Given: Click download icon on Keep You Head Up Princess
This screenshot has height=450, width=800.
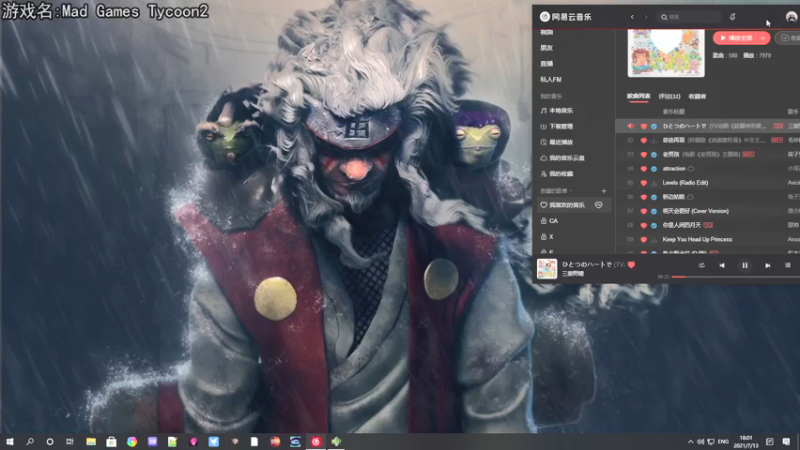Looking at the screenshot, I should (x=654, y=239).
